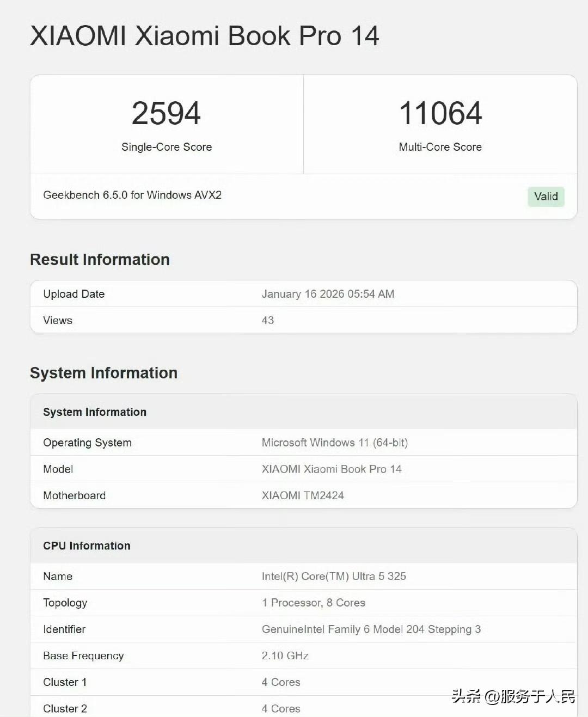Screen dimensions: 588x717
Task: Click the Upload Date label
Action: (73, 294)
